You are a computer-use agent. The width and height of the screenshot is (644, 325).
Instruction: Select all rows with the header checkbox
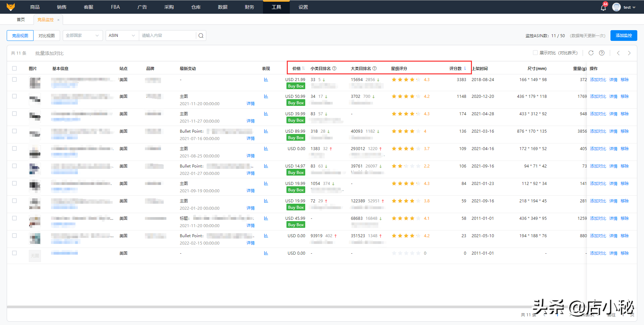[14, 68]
